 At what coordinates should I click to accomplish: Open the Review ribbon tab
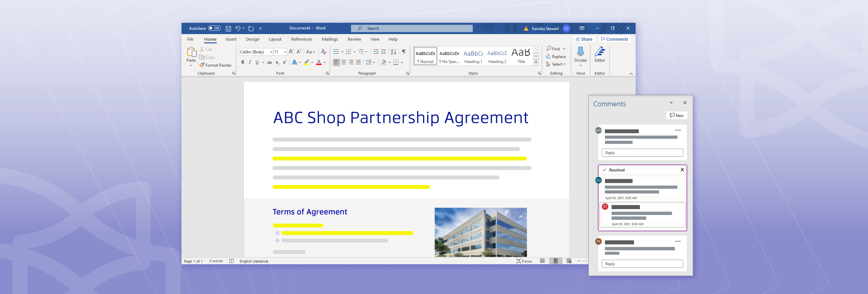tap(354, 39)
